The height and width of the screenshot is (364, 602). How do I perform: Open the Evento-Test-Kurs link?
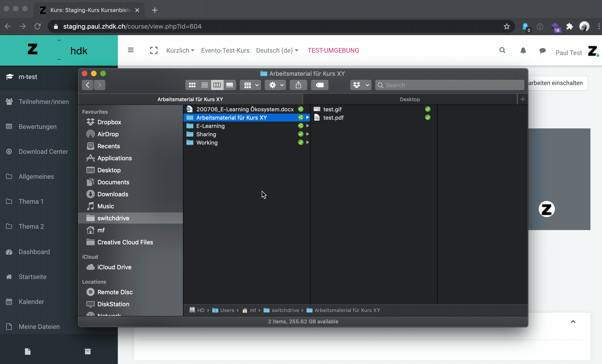click(225, 51)
